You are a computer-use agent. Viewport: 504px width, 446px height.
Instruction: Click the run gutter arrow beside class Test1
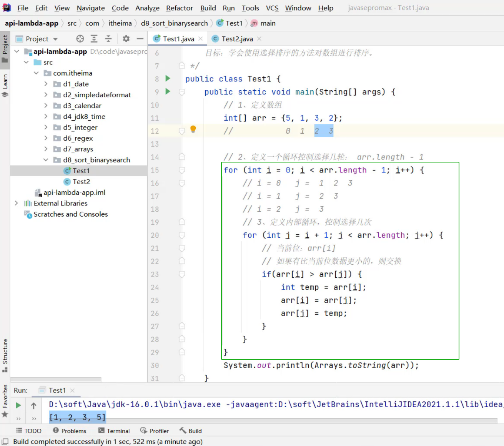click(168, 78)
